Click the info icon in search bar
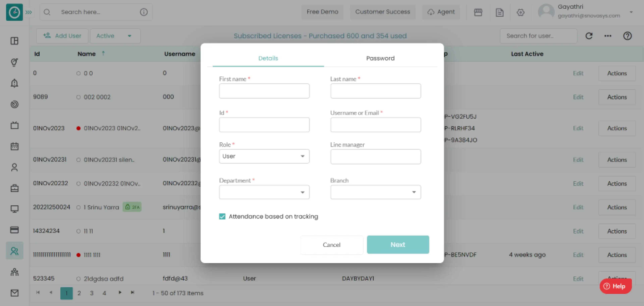Screen dimensions: 644x306 tap(144, 12)
